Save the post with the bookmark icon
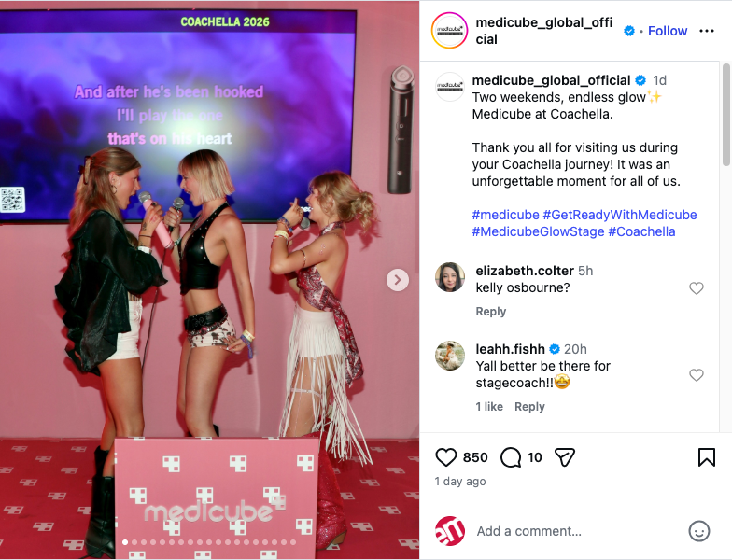Viewport: 732px width, 560px height. (x=706, y=457)
